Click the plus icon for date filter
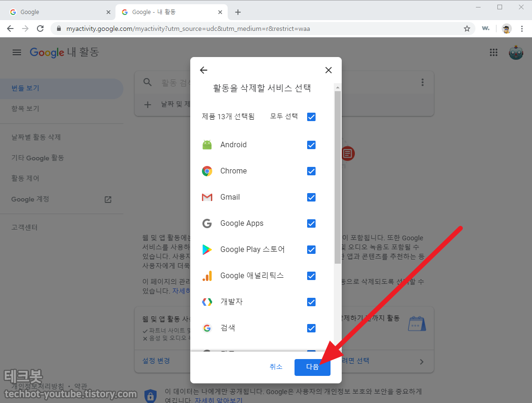The height and width of the screenshot is (403, 532). coord(147,104)
